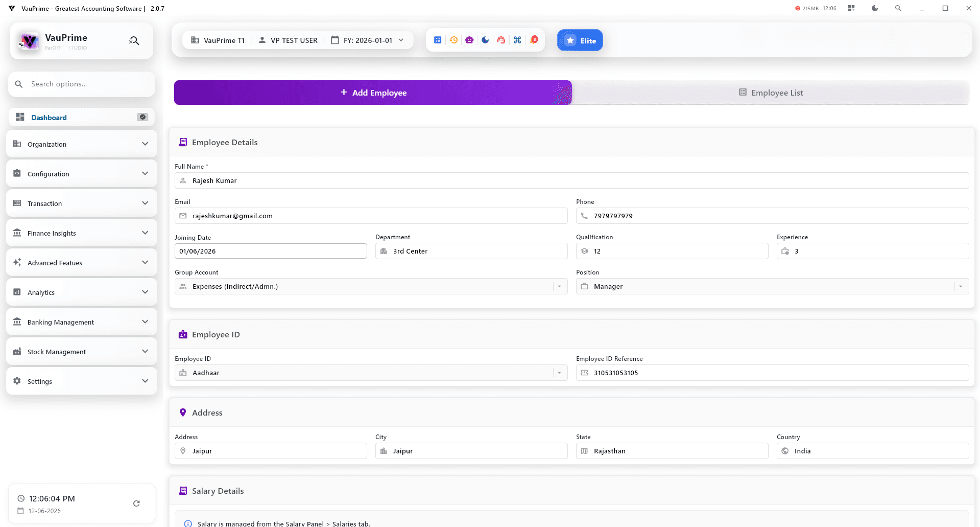Expand the Stock Management menu
This screenshot has width=980, height=527.
click(82, 352)
